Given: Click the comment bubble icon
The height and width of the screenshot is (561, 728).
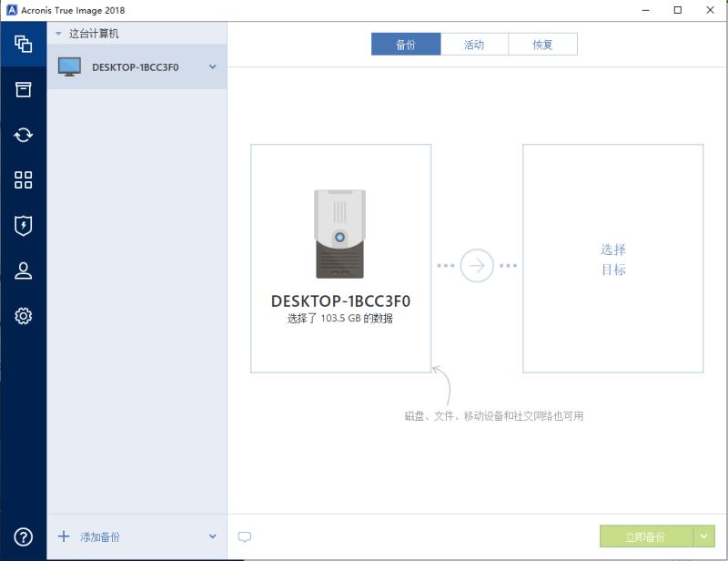Looking at the screenshot, I should coord(245,536).
